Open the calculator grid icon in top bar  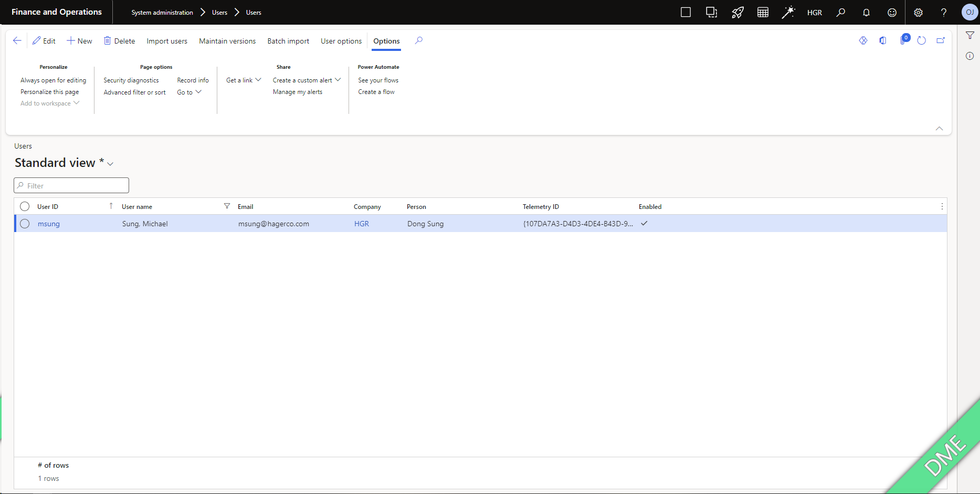[x=763, y=12]
